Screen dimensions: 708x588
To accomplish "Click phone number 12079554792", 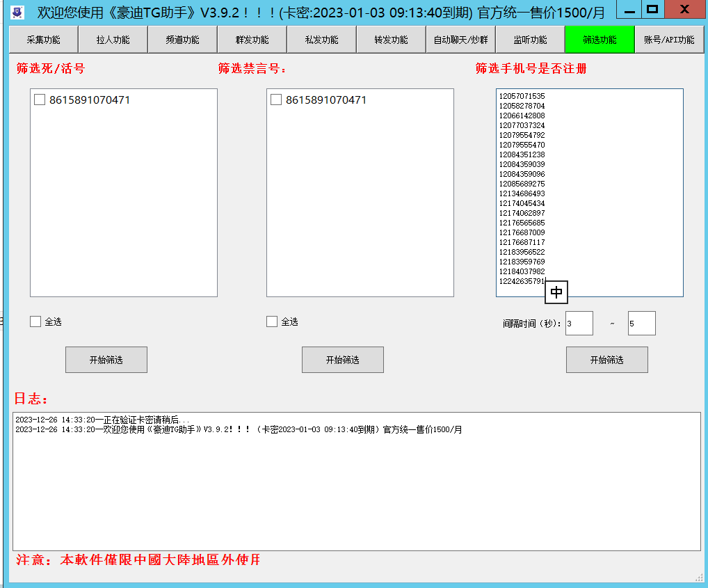I will click(x=522, y=135).
